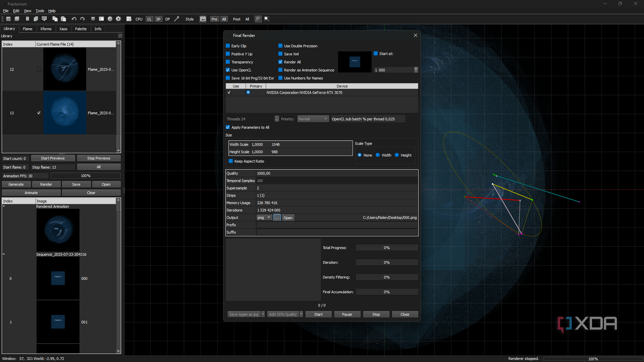This screenshot has height=362, width=644.
Task: Click the monitor icon in the toolbar
Action: (x=44, y=19)
